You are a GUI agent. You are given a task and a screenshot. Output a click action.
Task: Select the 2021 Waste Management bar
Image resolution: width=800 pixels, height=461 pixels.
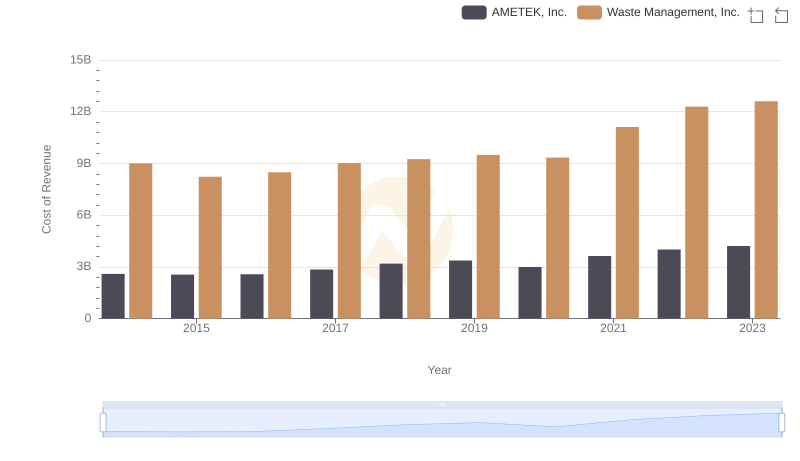click(627, 222)
